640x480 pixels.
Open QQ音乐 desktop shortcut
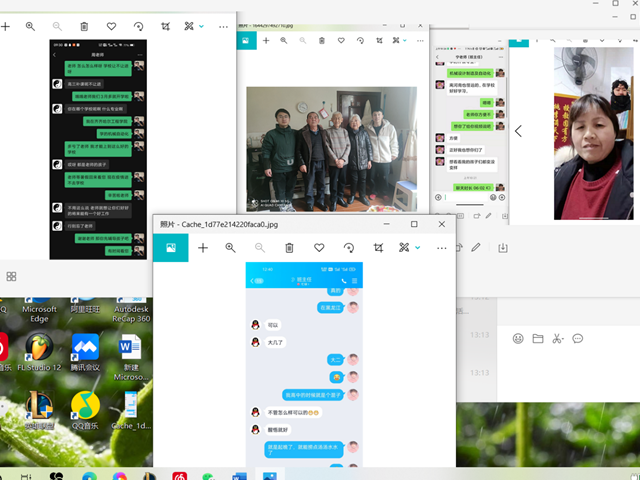(85, 410)
